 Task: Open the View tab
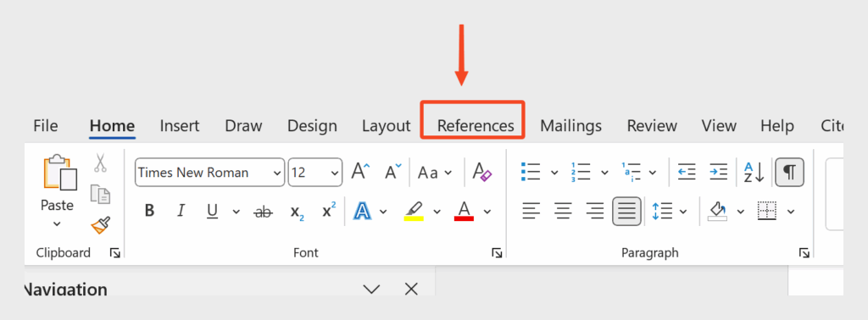(x=719, y=125)
